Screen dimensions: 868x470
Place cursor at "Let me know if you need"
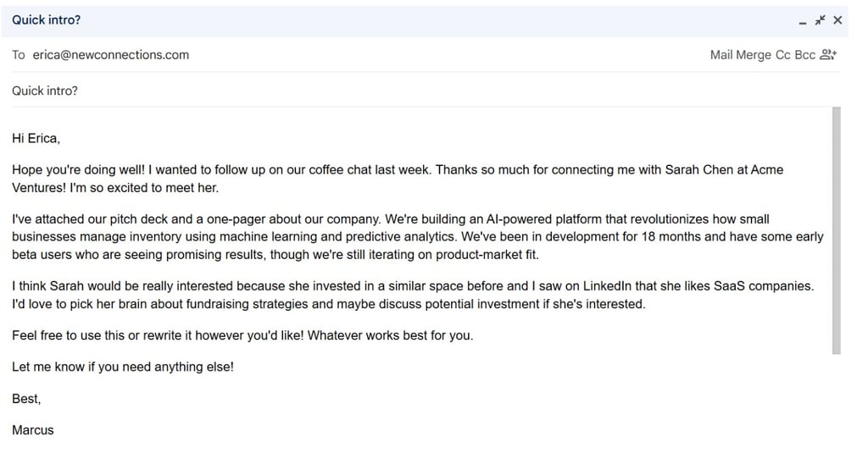click(x=122, y=367)
